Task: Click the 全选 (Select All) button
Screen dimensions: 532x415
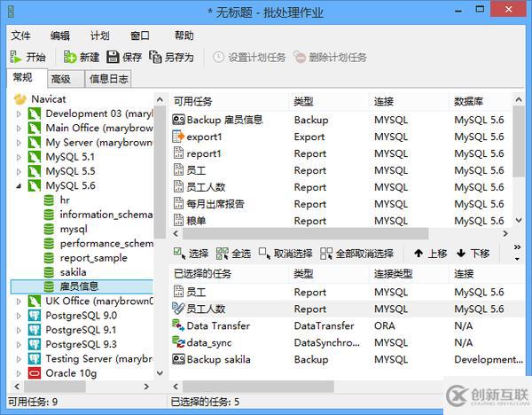Action: [233, 254]
